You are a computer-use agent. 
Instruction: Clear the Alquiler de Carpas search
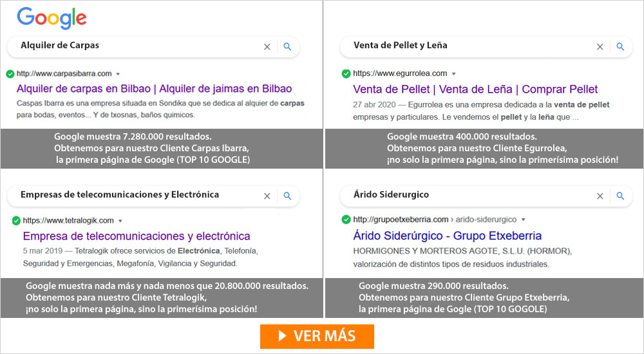click(x=267, y=47)
